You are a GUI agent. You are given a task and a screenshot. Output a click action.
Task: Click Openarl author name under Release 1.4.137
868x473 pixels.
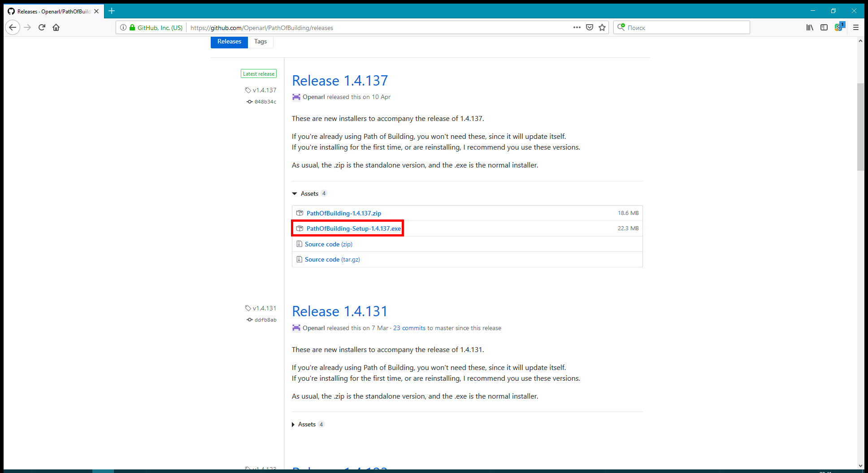(x=314, y=97)
